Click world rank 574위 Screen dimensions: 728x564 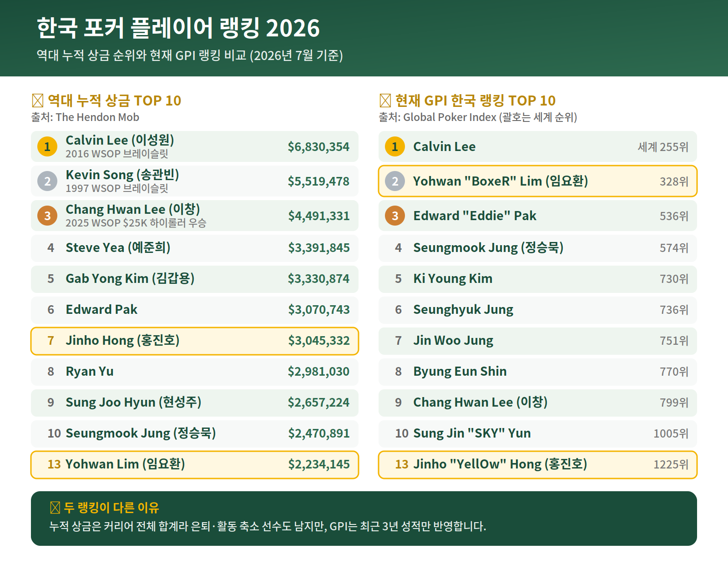point(674,248)
